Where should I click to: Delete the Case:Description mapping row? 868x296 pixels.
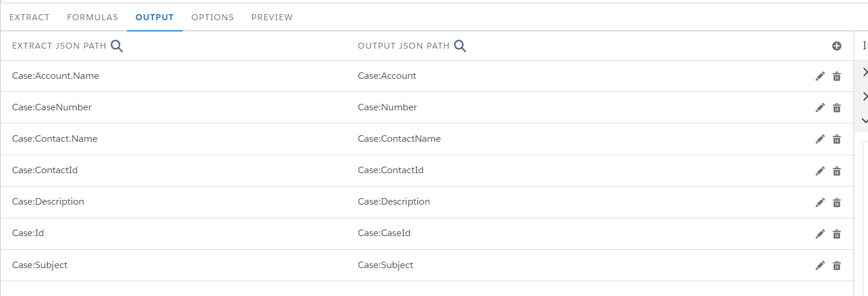tap(837, 202)
